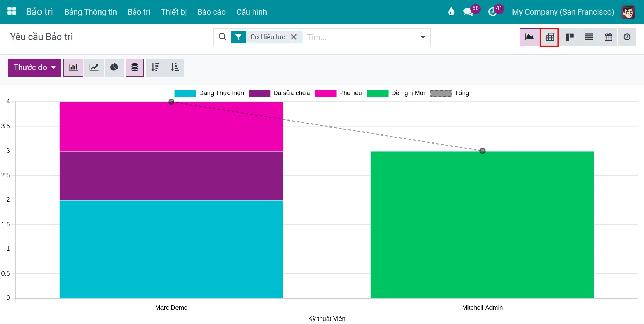Open the Thiết bị menu
644x324 pixels.
[174, 12]
